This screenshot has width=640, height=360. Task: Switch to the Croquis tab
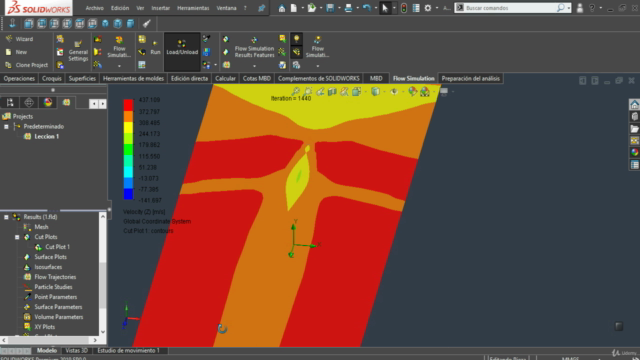click(51, 78)
